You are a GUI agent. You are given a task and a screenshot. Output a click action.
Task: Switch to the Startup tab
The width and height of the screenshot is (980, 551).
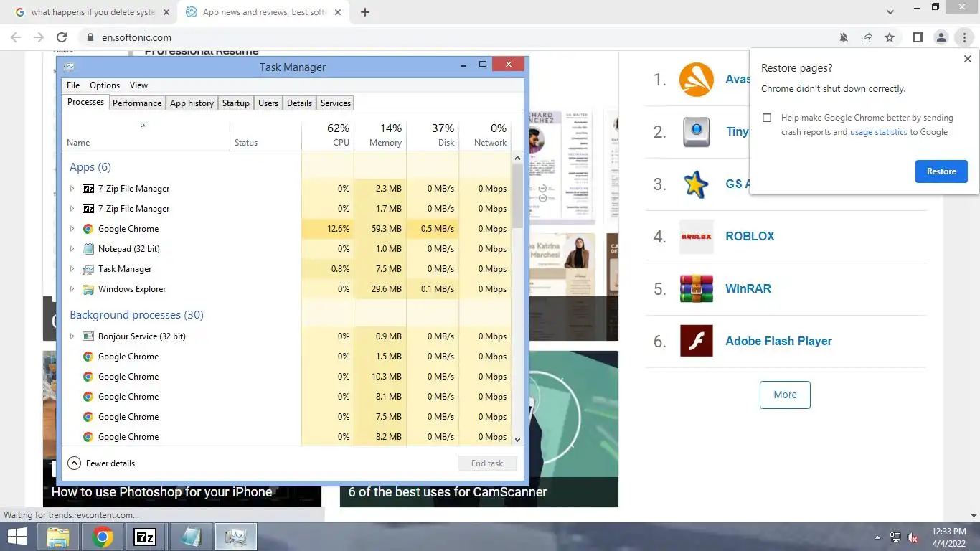point(236,103)
